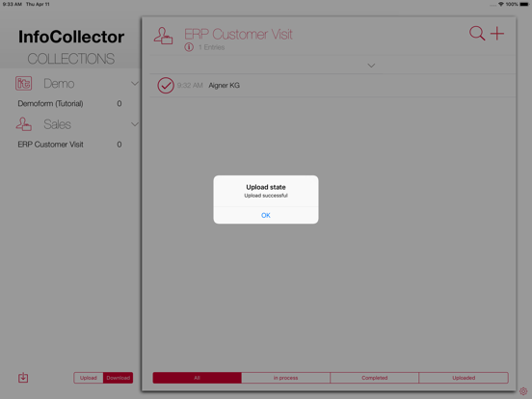This screenshot has width=532, height=399.
Task: Add a new entry with the plus icon
Action: 497,33
